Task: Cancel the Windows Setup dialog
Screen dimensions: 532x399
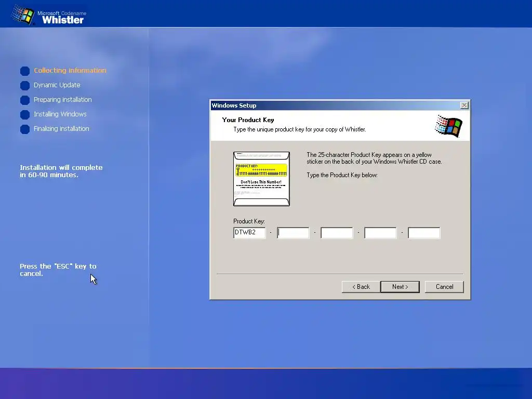Action: pos(444,287)
